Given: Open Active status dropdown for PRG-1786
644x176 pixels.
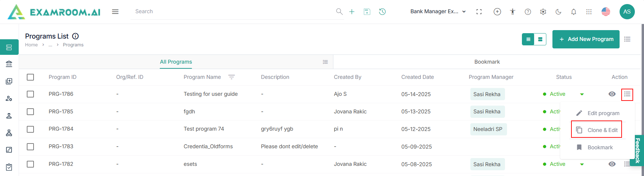Looking at the screenshot, I should [x=582, y=94].
